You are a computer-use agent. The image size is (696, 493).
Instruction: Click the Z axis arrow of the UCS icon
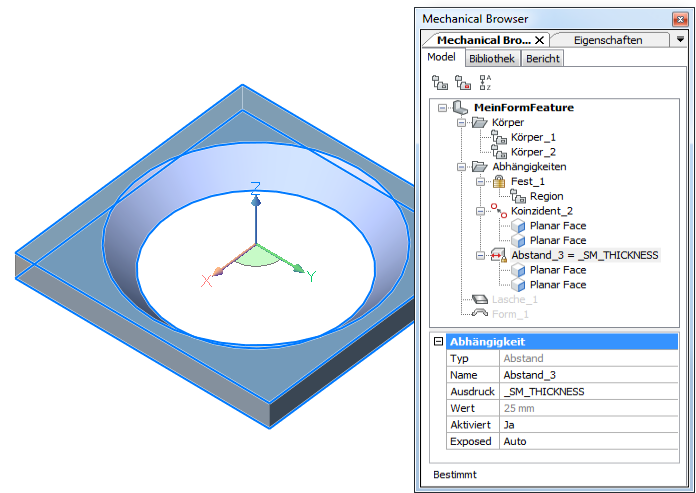coord(256,201)
